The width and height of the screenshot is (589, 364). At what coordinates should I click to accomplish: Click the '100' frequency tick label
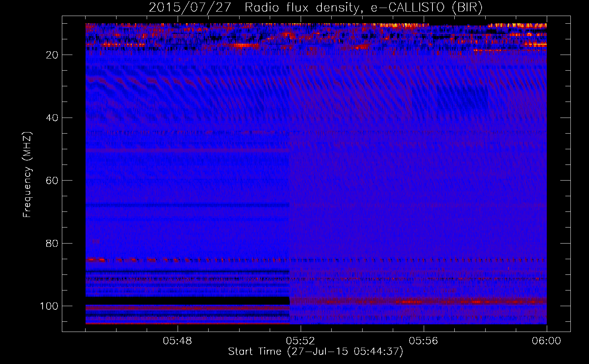click(x=49, y=306)
